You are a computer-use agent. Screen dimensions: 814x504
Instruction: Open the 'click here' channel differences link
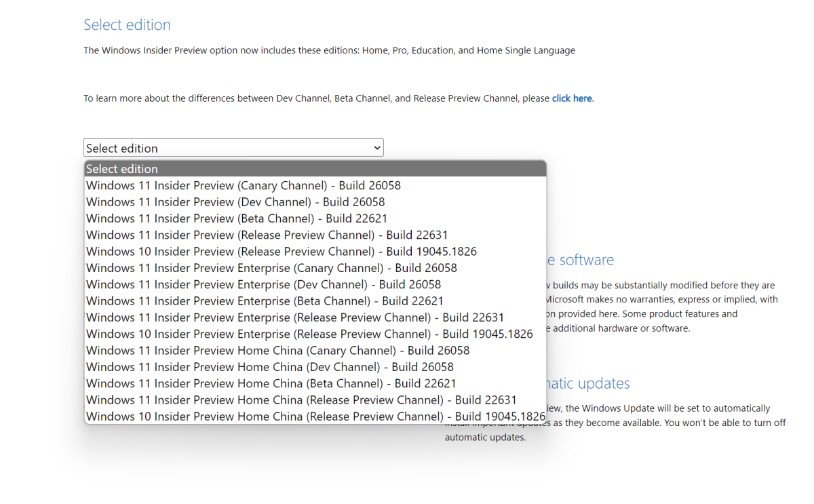tap(572, 98)
